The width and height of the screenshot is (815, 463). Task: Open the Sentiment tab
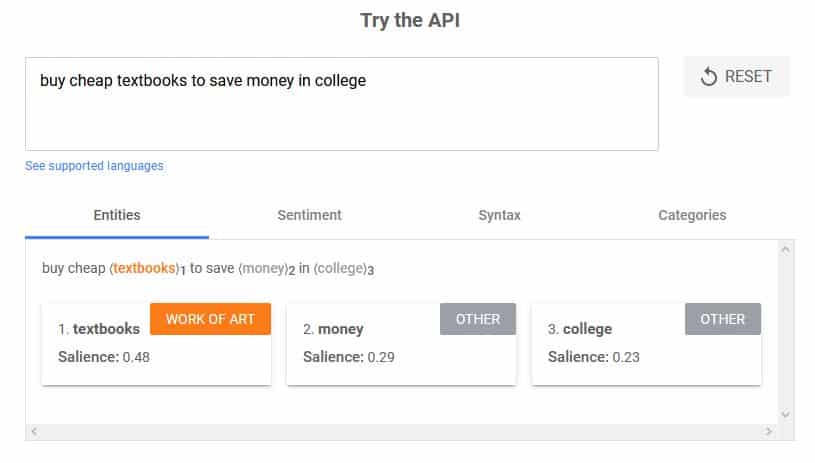pos(309,215)
